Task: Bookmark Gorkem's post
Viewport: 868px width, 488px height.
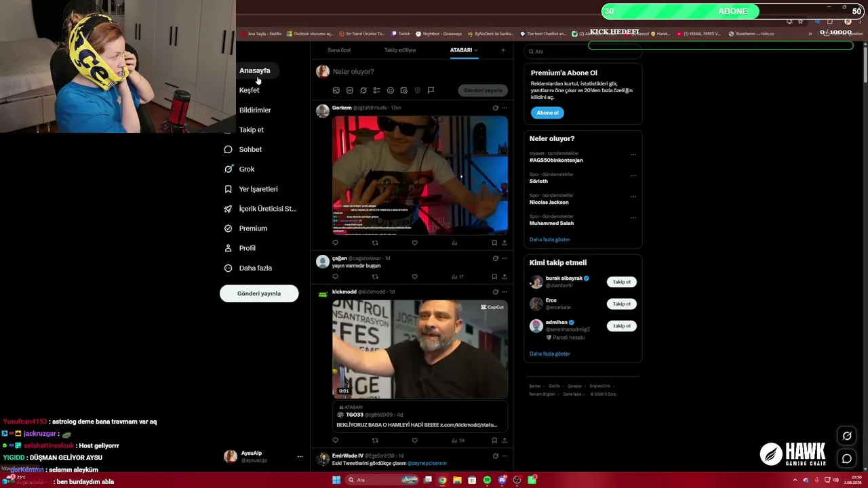Action: point(494,243)
